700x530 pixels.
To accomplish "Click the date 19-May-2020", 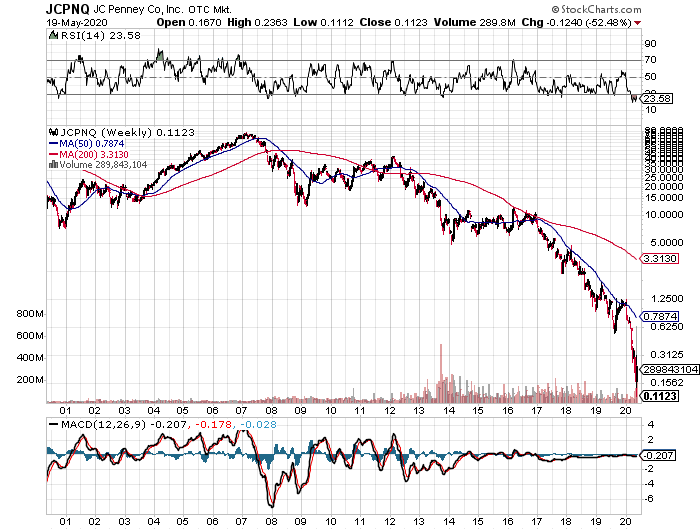I will click(x=77, y=22).
